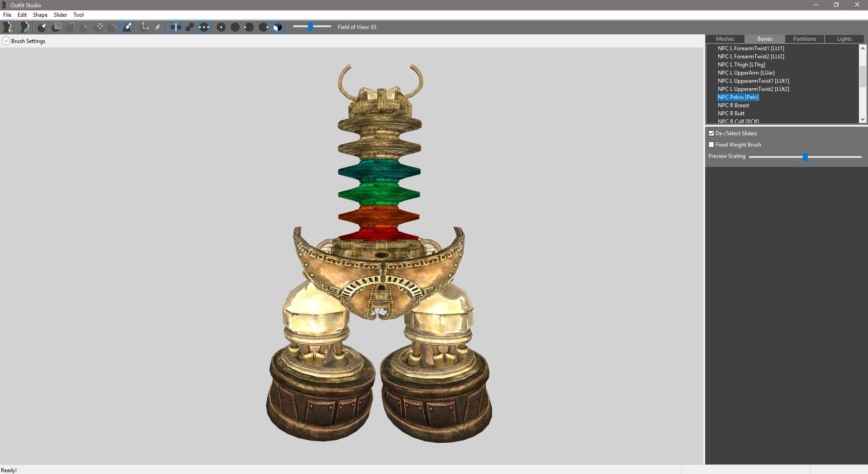Screen dimensions: 868x474
Task: Open the File menu
Action: point(7,15)
